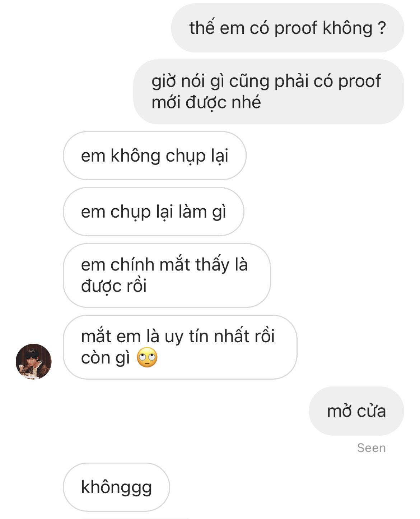Tap the 'em không chụp lại' bubble
This screenshot has height=519, width=420.
pyautogui.click(x=155, y=156)
